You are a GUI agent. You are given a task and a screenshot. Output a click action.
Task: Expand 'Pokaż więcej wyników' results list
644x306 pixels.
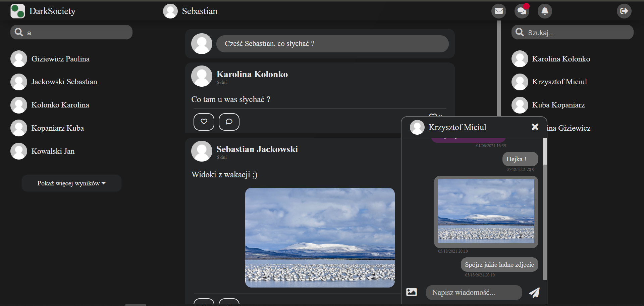71,183
